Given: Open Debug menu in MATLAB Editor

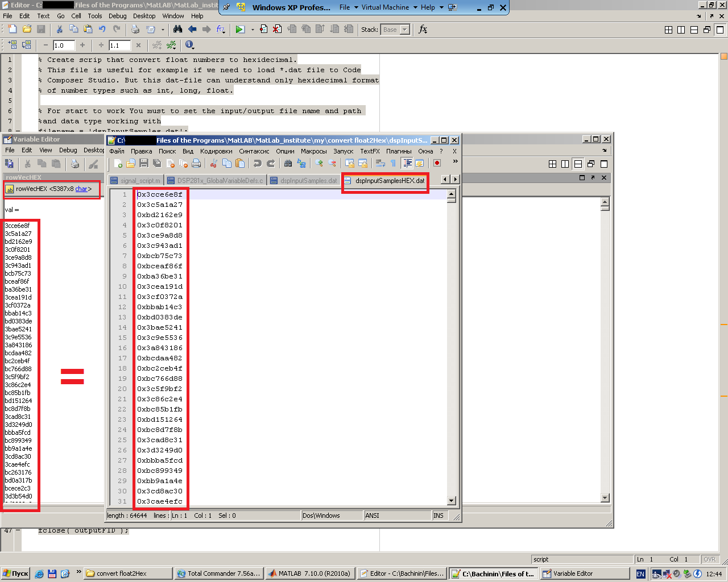Looking at the screenshot, I should tap(118, 16).
